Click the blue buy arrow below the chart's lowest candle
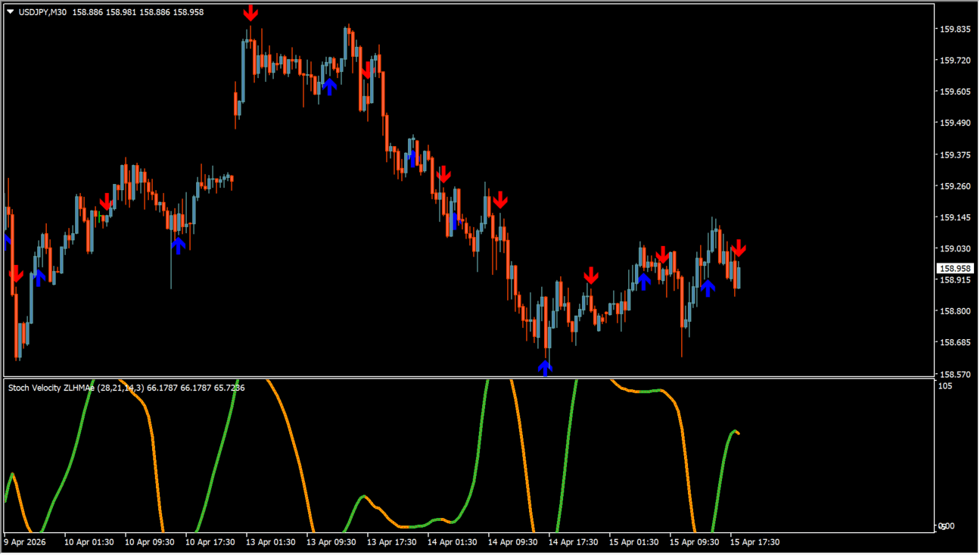This screenshot has width=980, height=555. point(545,368)
